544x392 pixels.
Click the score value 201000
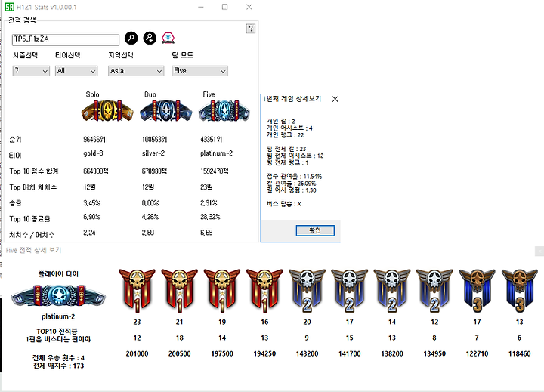point(137,353)
